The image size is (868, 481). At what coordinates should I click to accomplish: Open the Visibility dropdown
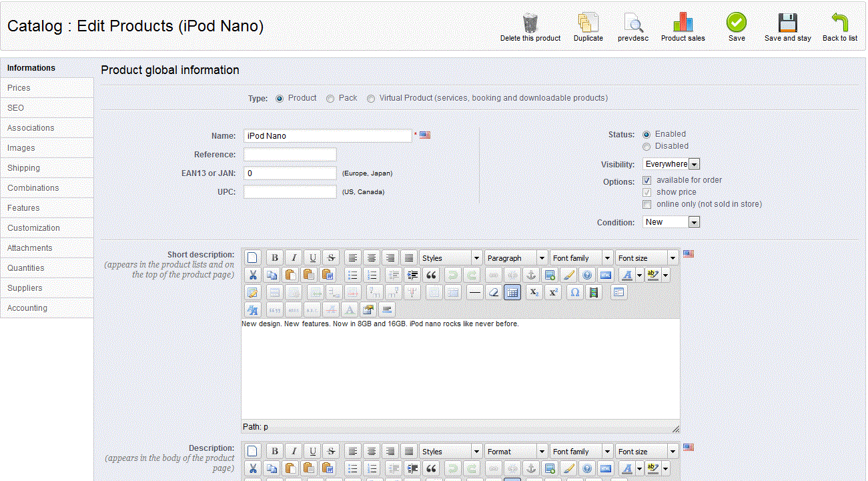pos(671,164)
